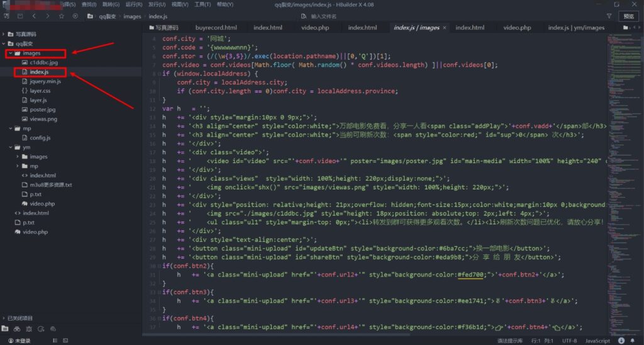Open poster.jpg in the file tree

tap(42, 110)
